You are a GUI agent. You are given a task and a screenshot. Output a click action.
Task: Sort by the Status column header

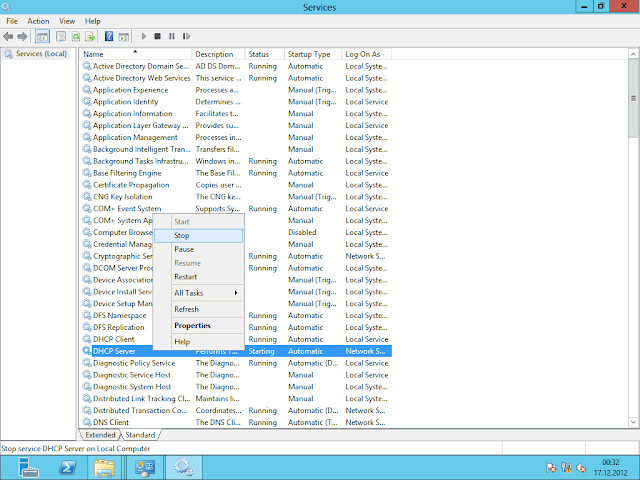pos(259,54)
